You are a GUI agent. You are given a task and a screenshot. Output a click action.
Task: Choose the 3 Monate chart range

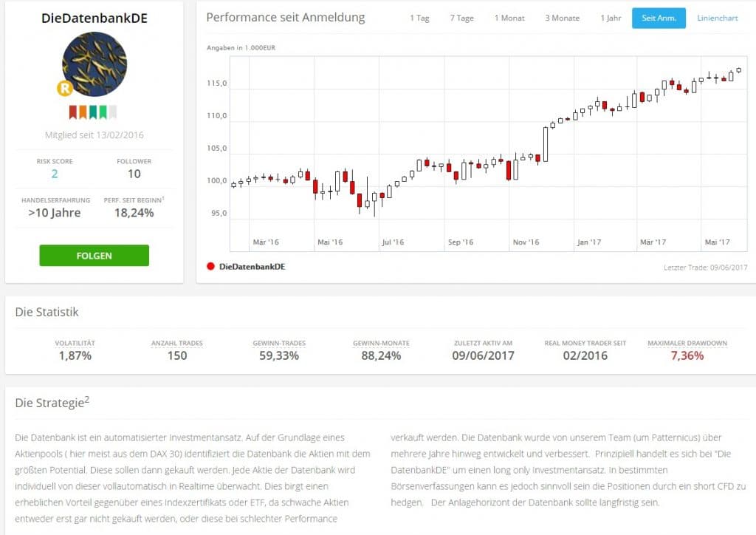[563, 18]
